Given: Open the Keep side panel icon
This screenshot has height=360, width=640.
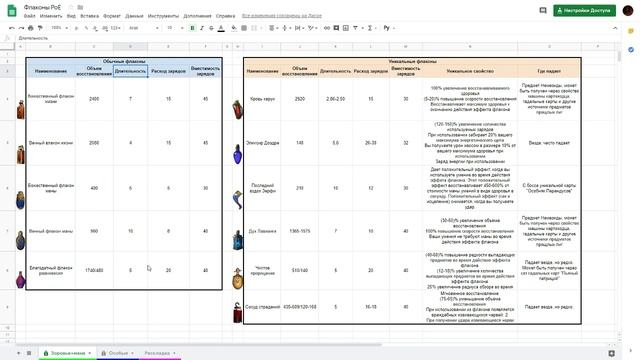Looking at the screenshot, I should click(631, 31).
